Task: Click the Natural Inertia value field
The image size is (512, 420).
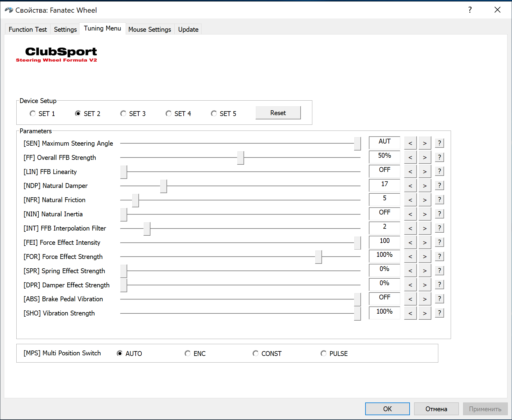Action: click(x=384, y=213)
